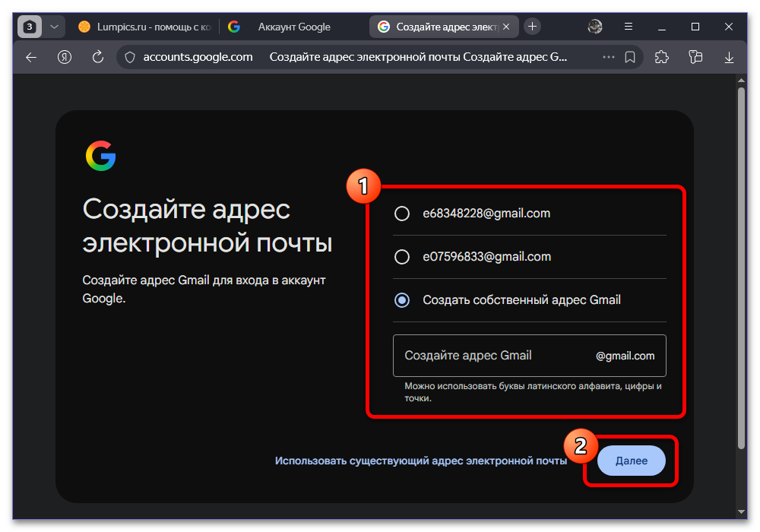Click the scrollbar up arrow

(741, 80)
